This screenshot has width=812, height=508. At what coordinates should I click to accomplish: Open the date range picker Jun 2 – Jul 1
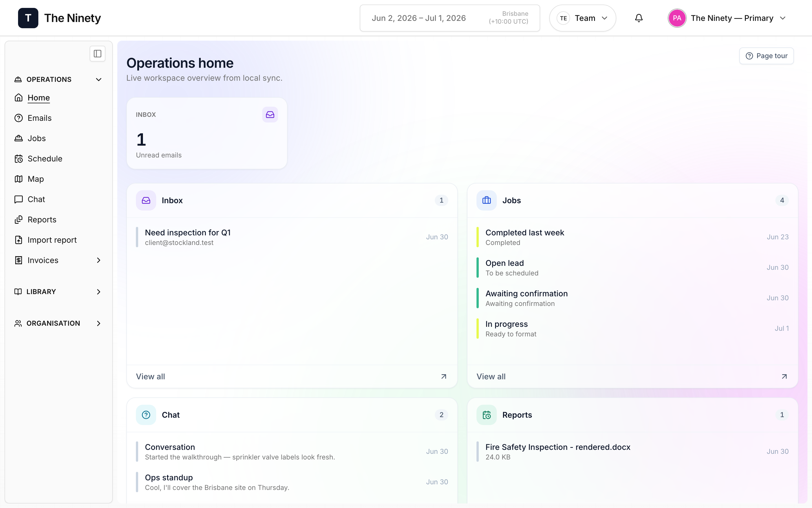tap(450, 18)
